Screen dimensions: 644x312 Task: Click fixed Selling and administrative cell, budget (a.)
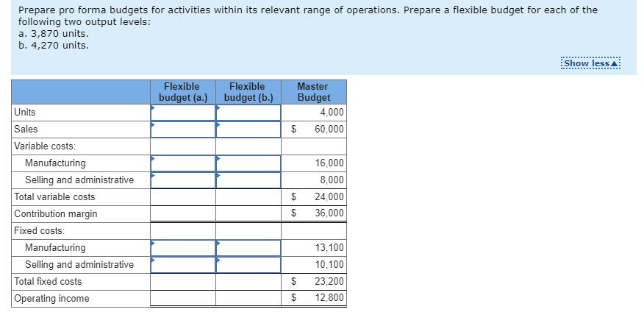coord(183,265)
